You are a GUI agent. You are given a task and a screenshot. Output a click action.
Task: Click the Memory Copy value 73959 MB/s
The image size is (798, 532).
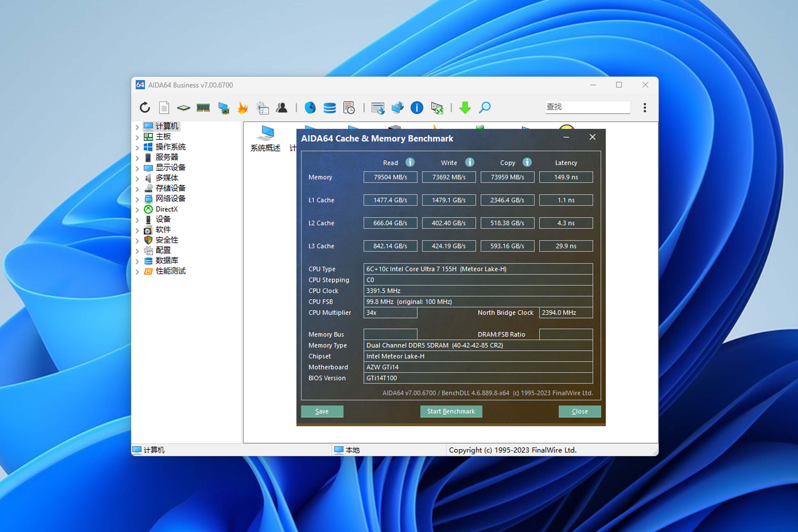(507, 177)
